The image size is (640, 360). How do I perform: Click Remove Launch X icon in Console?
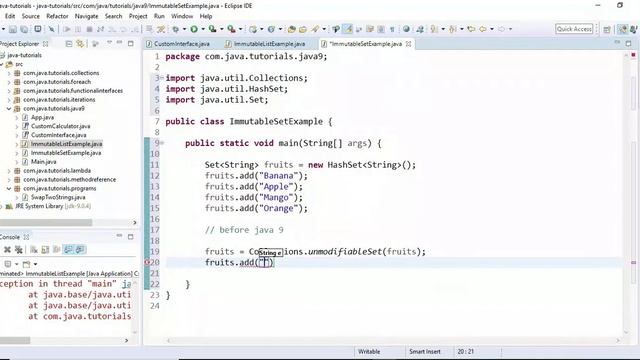click(x=7, y=249)
